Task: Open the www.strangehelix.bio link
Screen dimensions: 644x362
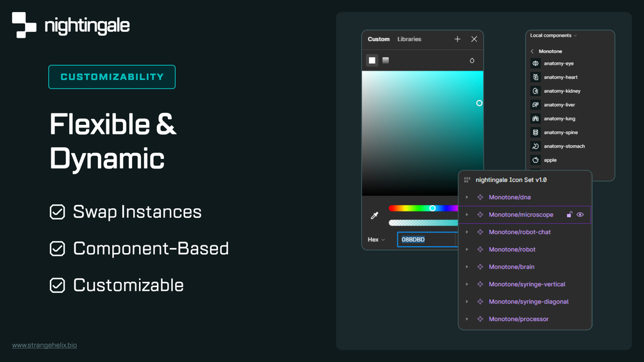Action: [44, 345]
